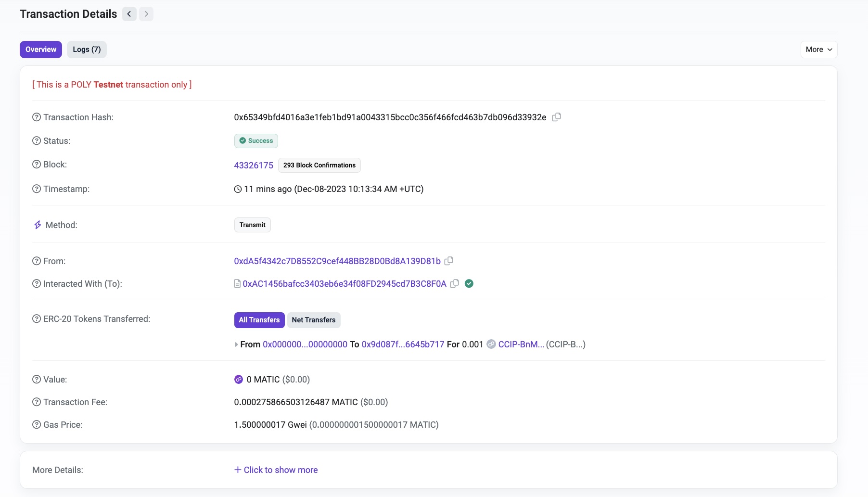This screenshot has width=868, height=497.
Task: Select the Net Transfers tab
Action: click(x=314, y=320)
